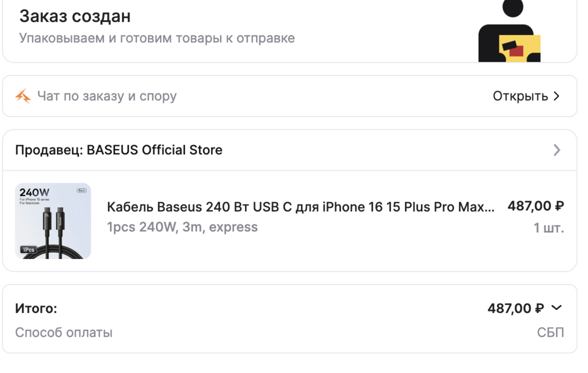The width and height of the screenshot is (588, 373).
Task: Click the Итого label
Action: [x=36, y=309]
